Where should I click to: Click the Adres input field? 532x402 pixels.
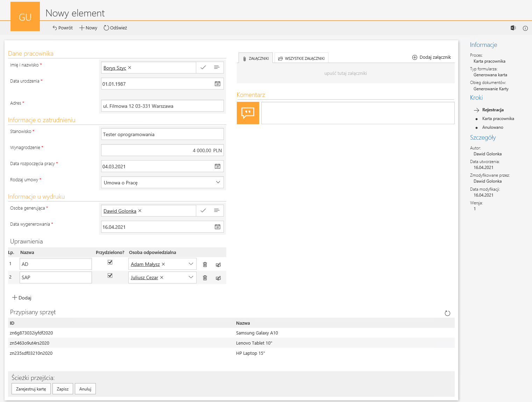pyautogui.click(x=162, y=106)
